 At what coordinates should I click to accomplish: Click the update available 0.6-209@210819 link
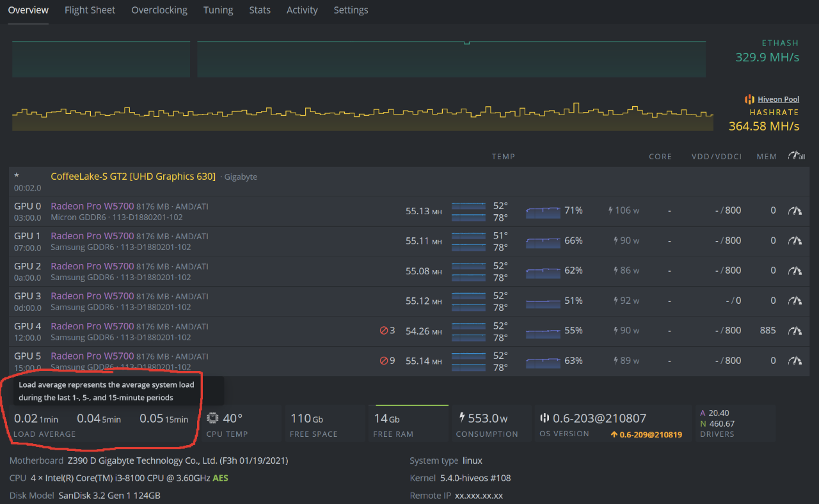(646, 434)
